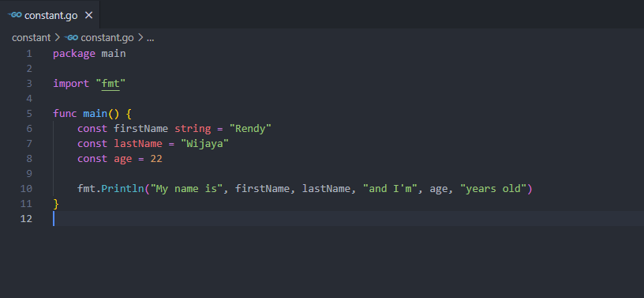Click the "and I'm" string
The width and height of the screenshot is (644, 298).
pyautogui.click(x=390, y=189)
